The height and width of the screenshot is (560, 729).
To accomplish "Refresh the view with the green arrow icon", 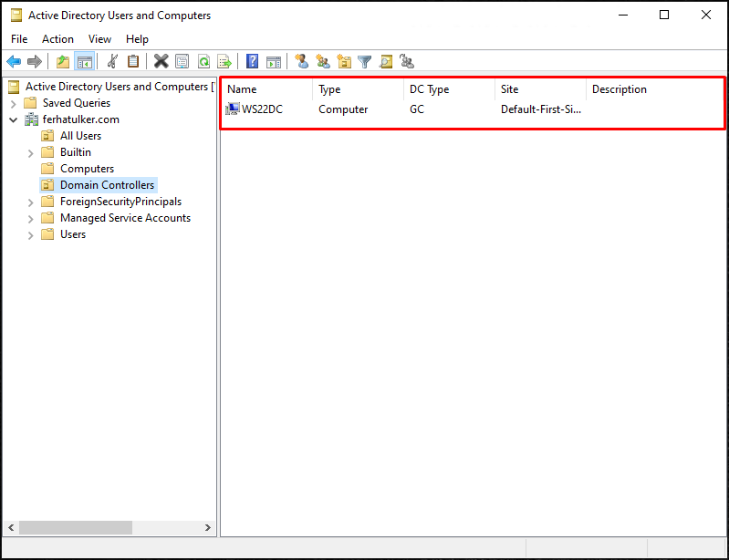I will [x=203, y=61].
